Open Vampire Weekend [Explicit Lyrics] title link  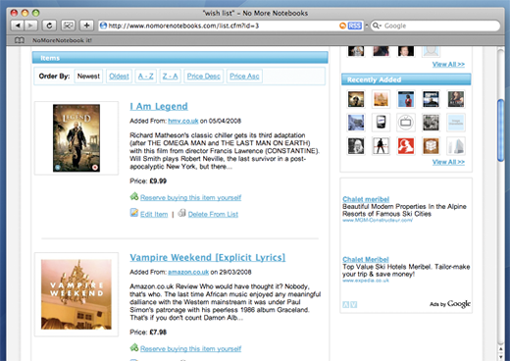point(207,258)
